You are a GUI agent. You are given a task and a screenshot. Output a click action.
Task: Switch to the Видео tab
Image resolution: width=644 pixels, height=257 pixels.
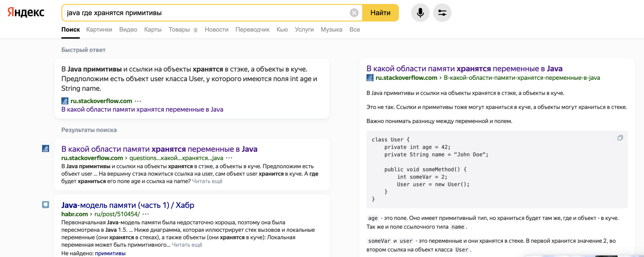coord(128,30)
